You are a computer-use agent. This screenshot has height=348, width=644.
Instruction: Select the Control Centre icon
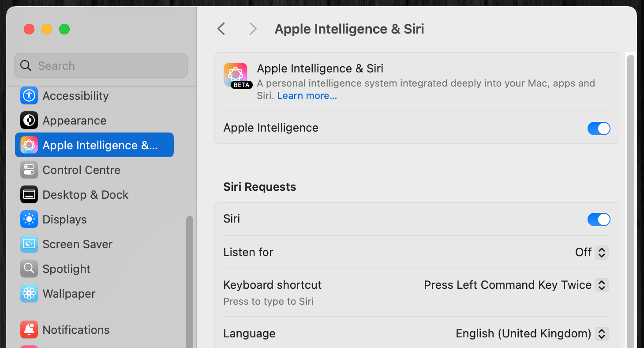tap(29, 170)
